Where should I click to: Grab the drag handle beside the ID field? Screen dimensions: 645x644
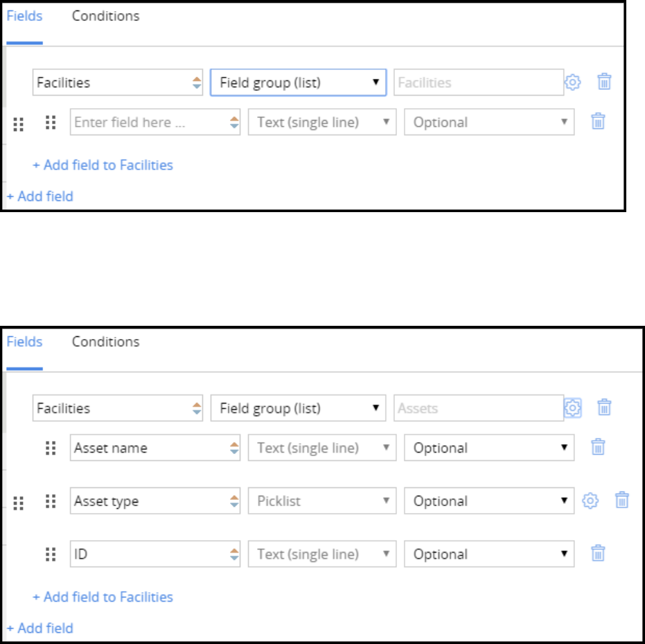(50, 554)
